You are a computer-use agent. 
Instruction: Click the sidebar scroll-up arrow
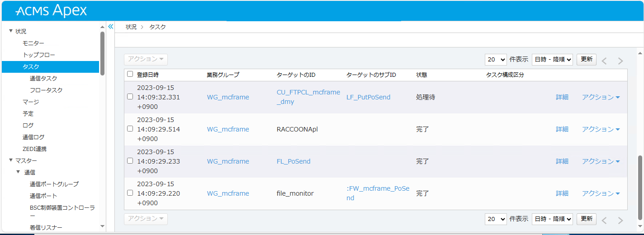tap(103, 27)
